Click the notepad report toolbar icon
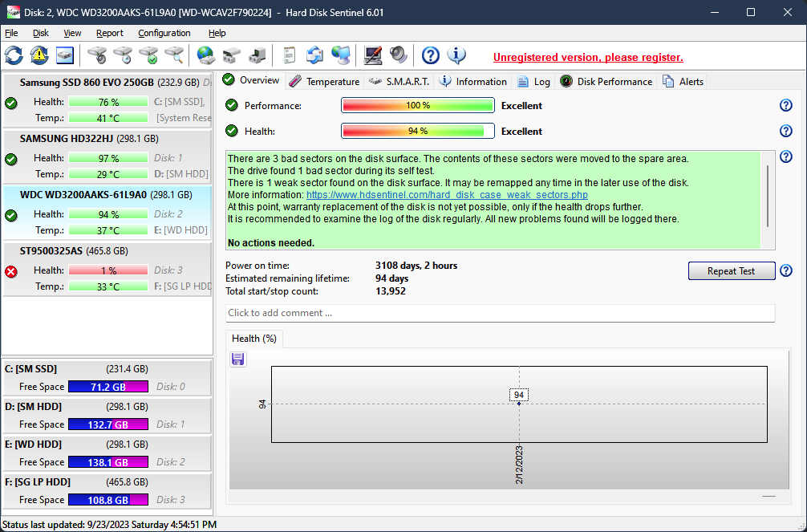 click(290, 55)
